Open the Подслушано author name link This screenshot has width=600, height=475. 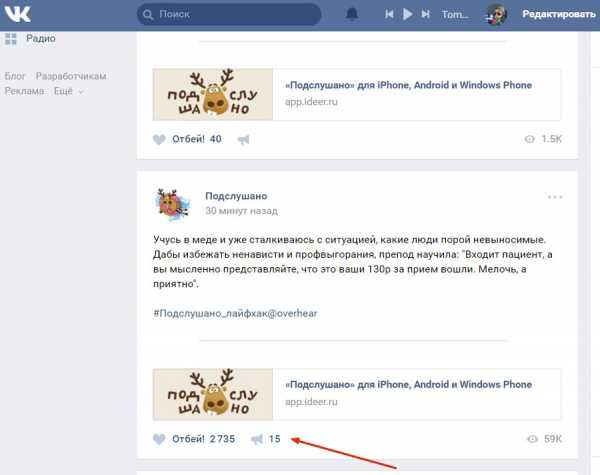[236, 196]
